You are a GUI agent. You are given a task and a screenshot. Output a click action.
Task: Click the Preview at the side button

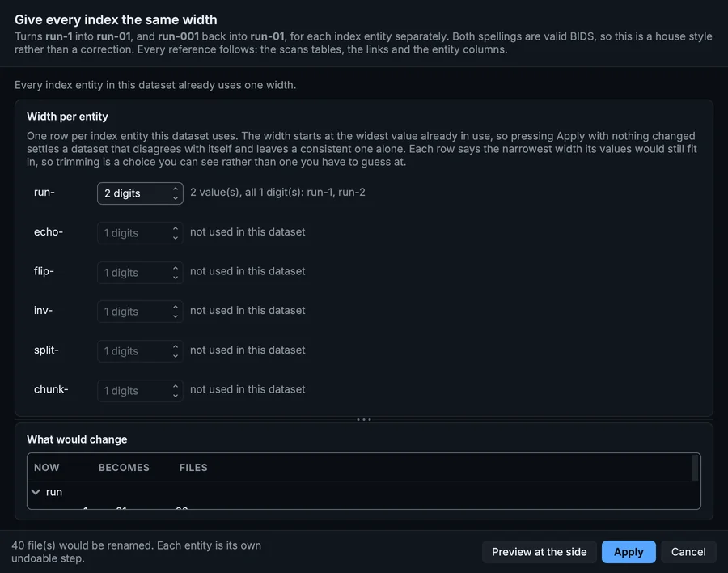(x=539, y=552)
